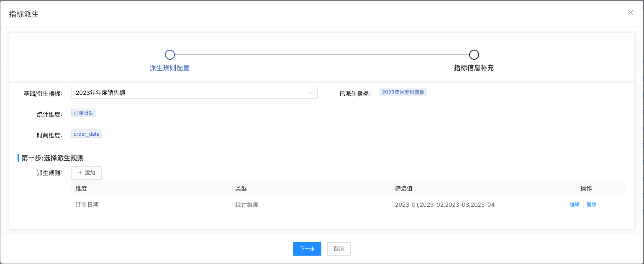The image size is (644, 264).
Task: Click the 2023年月度销售额 derived indicator tag
Action: click(403, 92)
